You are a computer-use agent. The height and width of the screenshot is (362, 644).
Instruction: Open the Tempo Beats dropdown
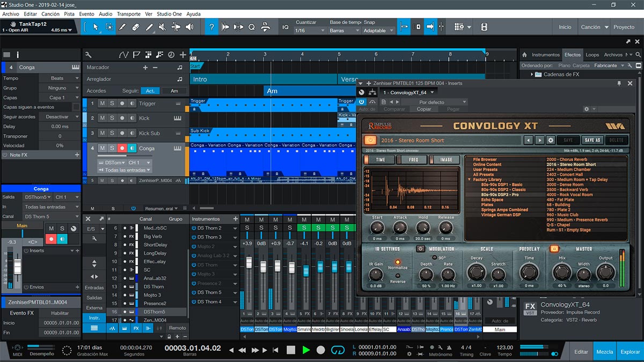[x=61, y=78]
